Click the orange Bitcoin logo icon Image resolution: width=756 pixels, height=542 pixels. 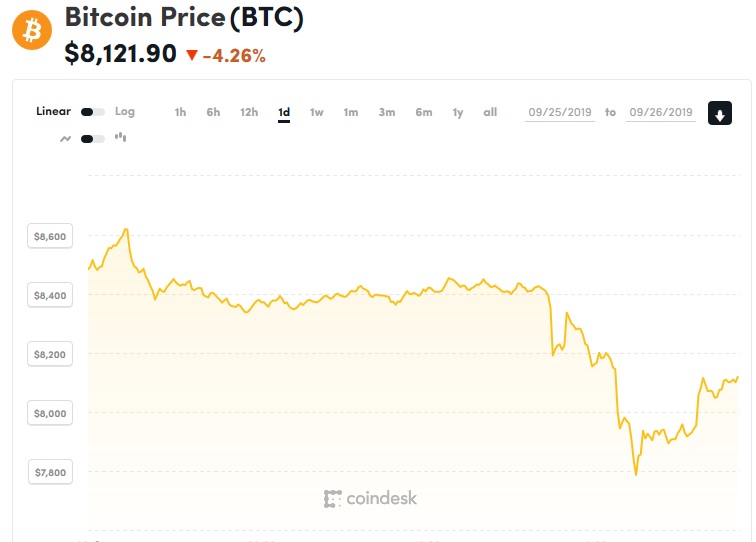pyautogui.click(x=32, y=31)
